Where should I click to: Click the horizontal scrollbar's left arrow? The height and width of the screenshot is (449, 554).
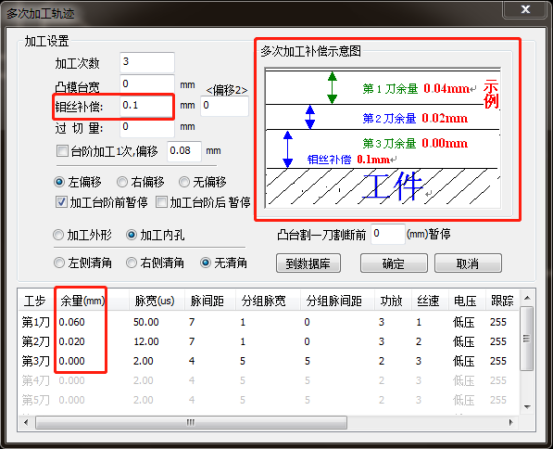[26, 422]
